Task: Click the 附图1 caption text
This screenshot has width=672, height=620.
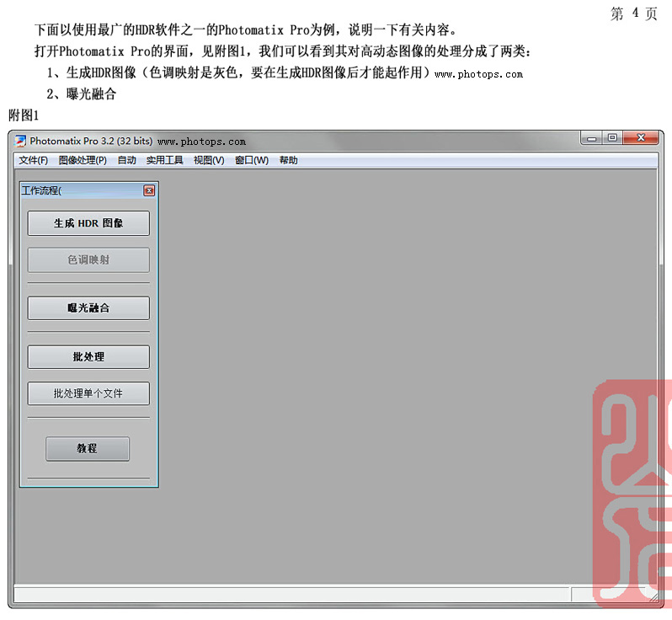Action: click(24, 115)
